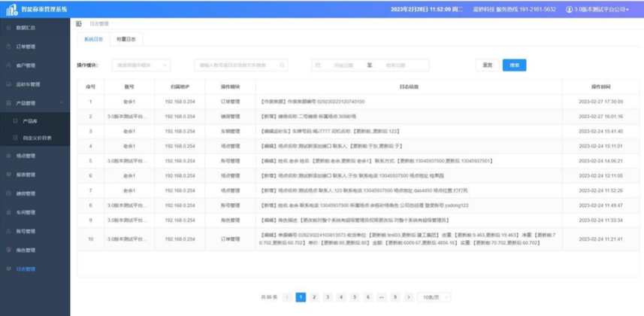This screenshot has width=644, height=316.
Task: Click the 运砂车管理 truck icon
Action: [8, 84]
